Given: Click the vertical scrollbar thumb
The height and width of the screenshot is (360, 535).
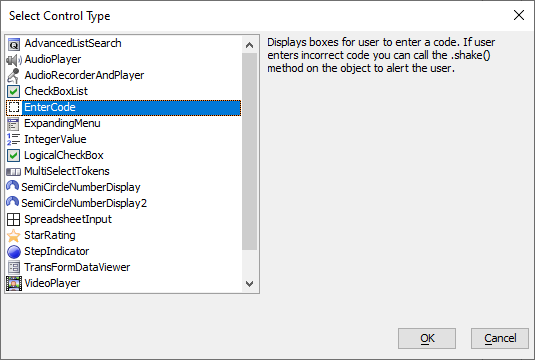Looking at the screenshot, I should [249, 152].
